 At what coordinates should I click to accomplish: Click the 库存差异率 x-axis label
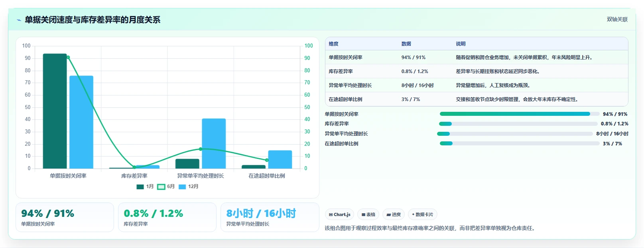click(134, 176)
